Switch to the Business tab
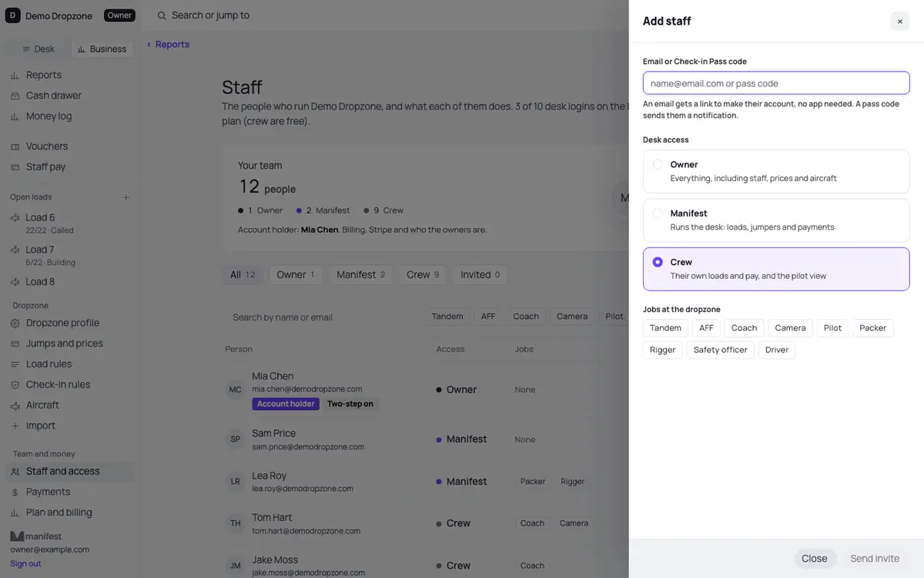The image size is (924, 578). pyautogui.click(x=102, y=49)
